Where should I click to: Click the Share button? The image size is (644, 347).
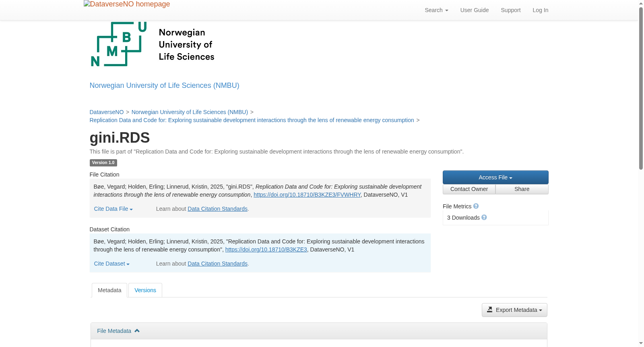click(522, 189)
